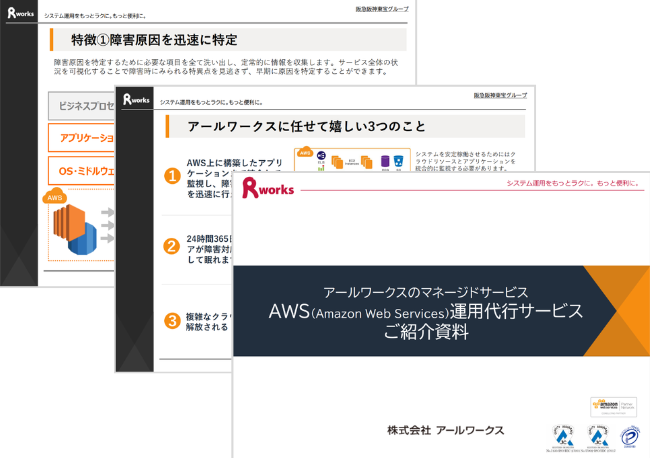Click the アプリケーション orange box

[x=81, y=138]
